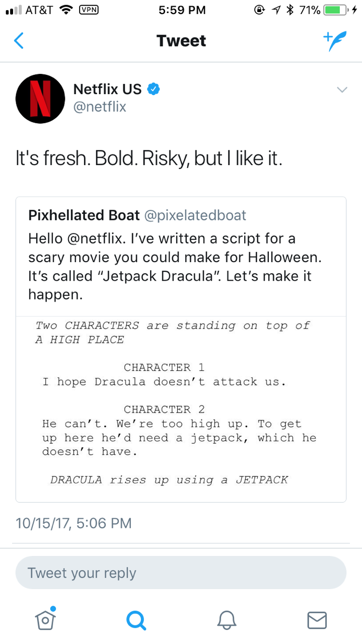
Task: Tap the blue verified badge
Action: (154, 90)
